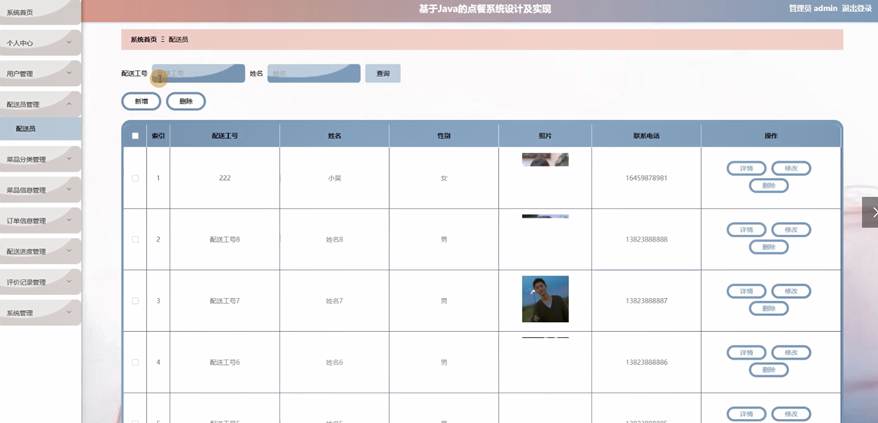Image resolution: width=878 pixels, height=423 pixels.
Task: Click 删除 for row 222
Action: pyautogui.click(x=769, y=185)
